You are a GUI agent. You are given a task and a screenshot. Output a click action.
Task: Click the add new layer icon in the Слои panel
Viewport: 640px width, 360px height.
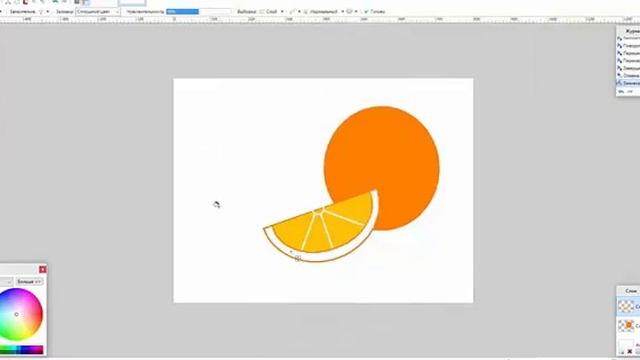point(621,352)
